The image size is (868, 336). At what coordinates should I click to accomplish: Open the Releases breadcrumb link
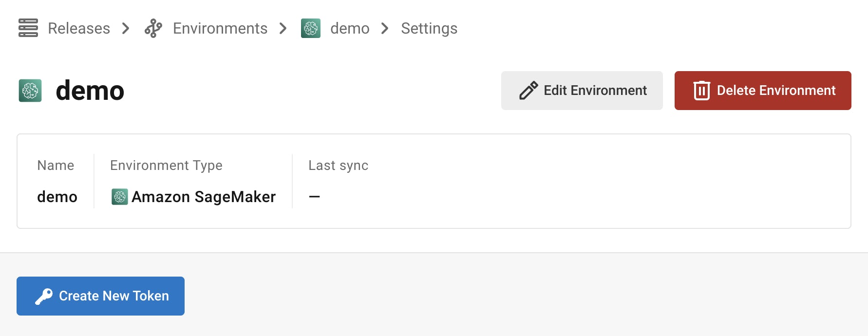click(78, 28)
